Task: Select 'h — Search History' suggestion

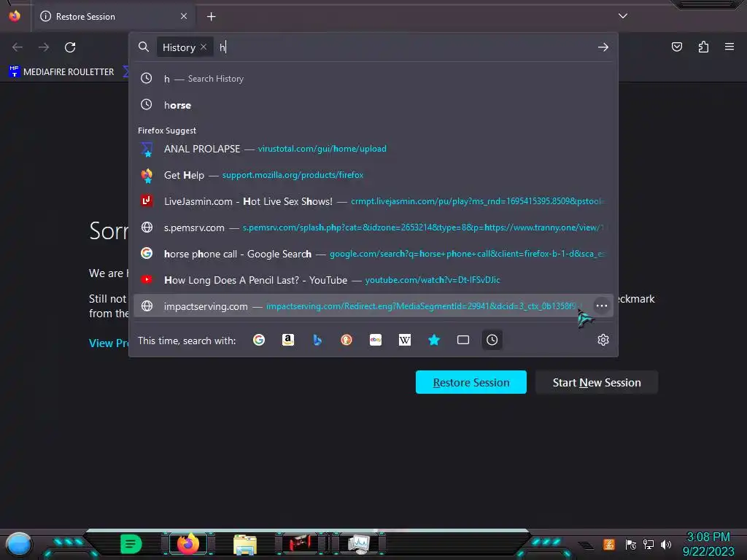Action: [373, 79]
